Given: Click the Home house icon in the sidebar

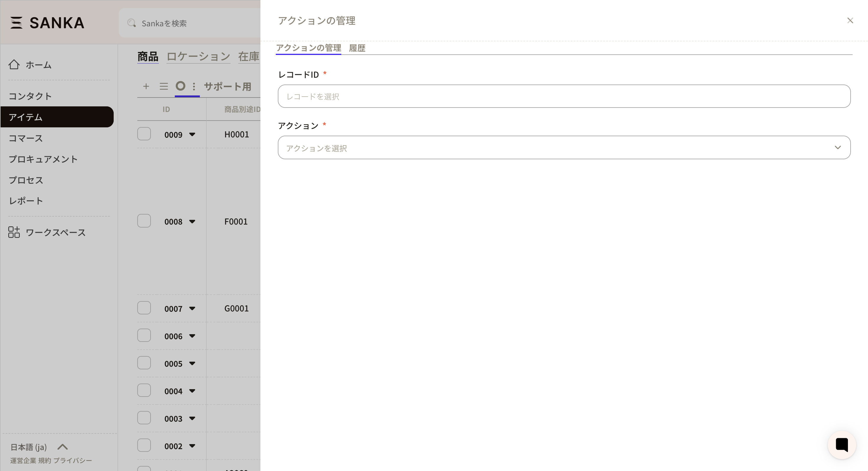Looking at the screenshot, I should click(14, 64).
